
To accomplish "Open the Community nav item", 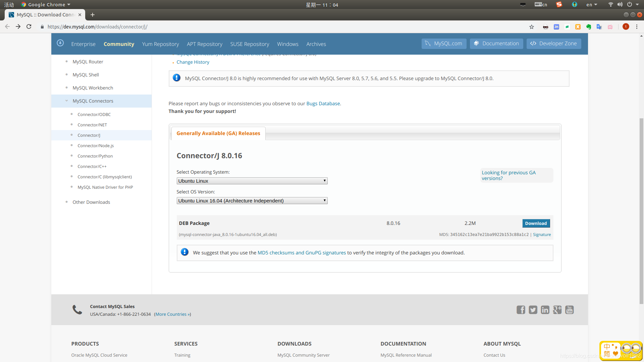I will click(119, 44).
